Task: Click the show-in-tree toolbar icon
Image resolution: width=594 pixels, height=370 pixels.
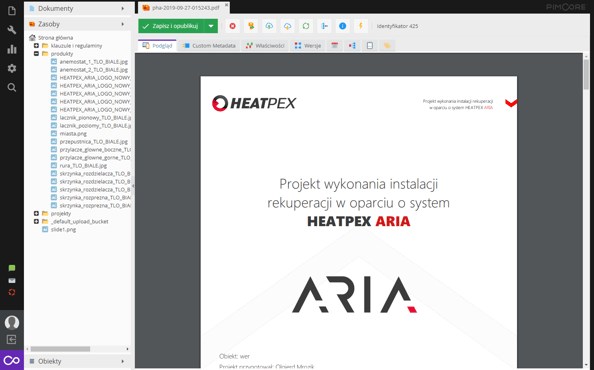Action: 324,26
